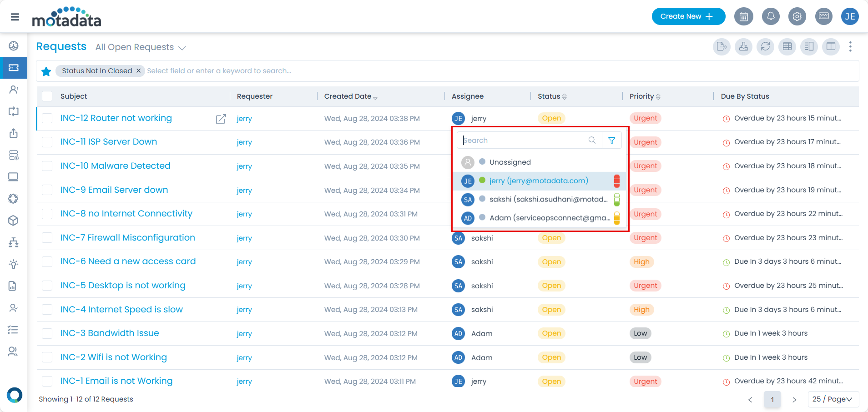The height and width of the screenshot is (412, 868).
Task: Open Dashboard in the left sidebar
Action: (x=14, y=45)
